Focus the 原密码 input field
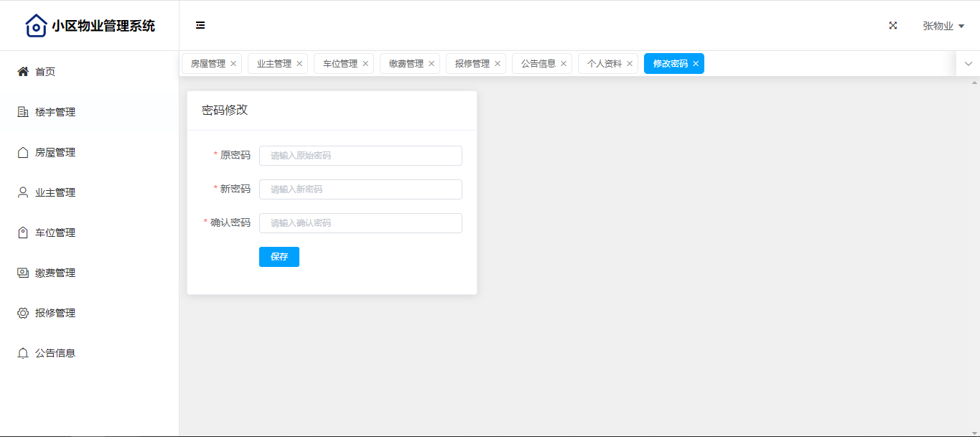This screenshot has width=980, height=437. pyautogui.click(x=360, y=156)
